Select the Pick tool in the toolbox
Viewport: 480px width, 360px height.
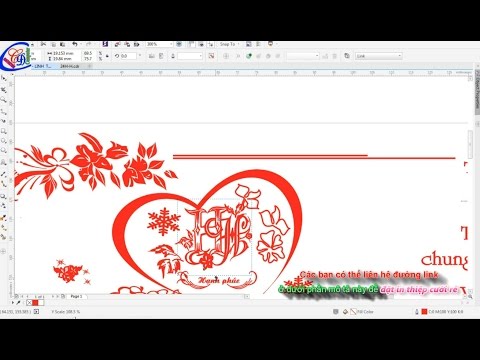click(x=4, y=78)
